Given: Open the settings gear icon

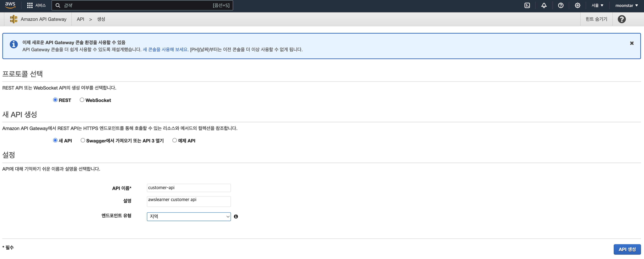Looking at the screenshot, I should 577,6.
